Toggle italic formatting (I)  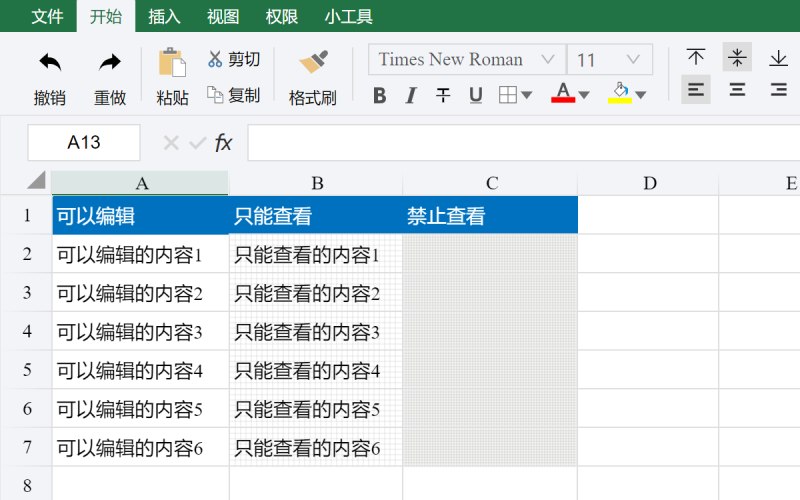coord(411,95)
